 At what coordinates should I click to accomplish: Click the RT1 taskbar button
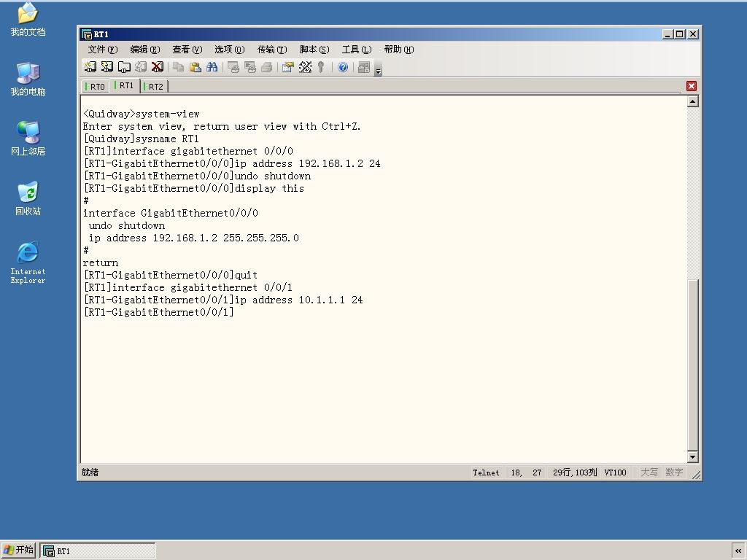[x=98, y=551]
